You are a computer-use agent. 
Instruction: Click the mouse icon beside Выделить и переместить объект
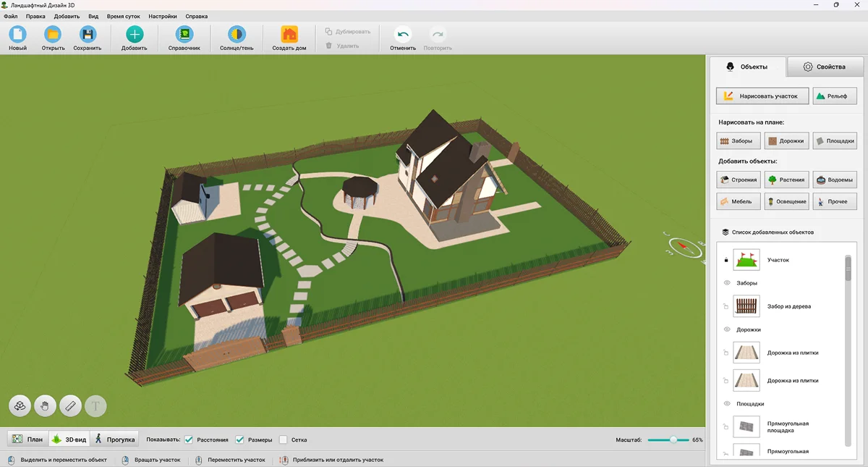click(x=11, y=460)
